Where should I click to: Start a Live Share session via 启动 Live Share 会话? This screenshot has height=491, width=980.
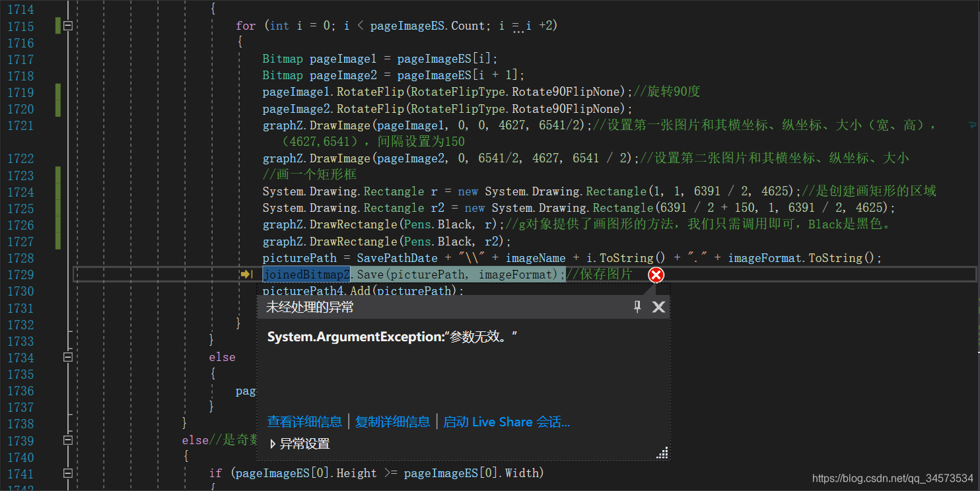click(x=507, y=421)
